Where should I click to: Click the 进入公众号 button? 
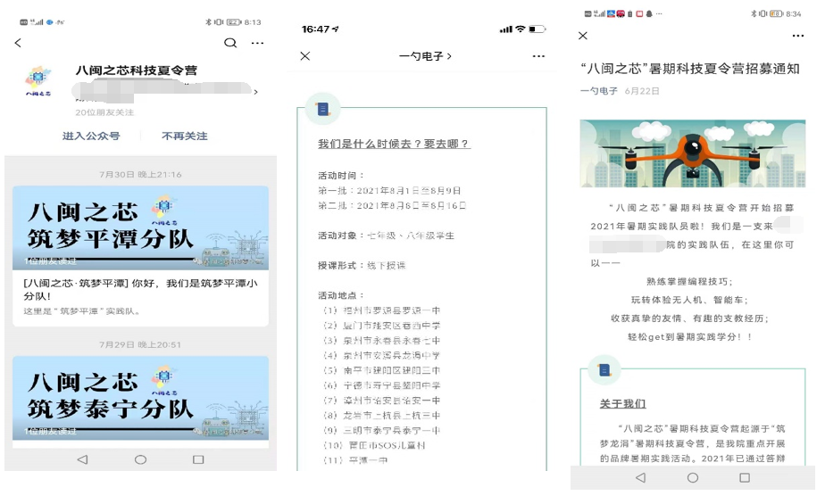pyautogui.click(x=90, y=136)
